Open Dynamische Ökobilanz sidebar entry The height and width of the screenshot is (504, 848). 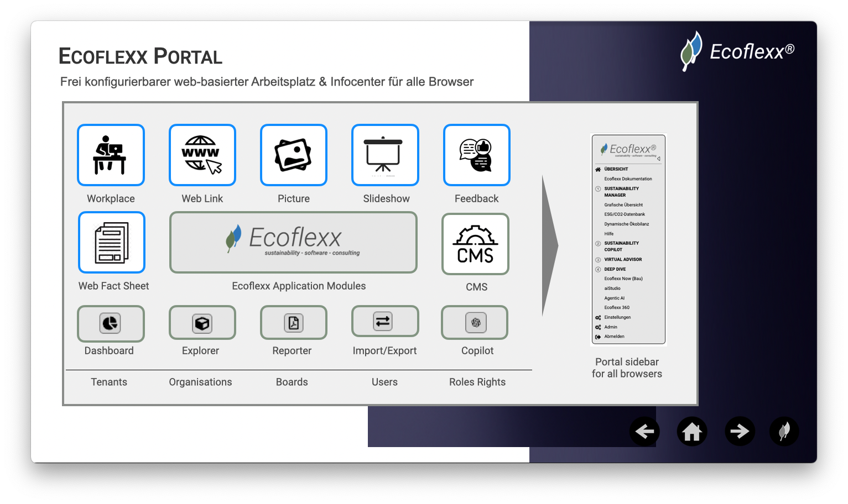pyautogui.click(x=627, y=224)
